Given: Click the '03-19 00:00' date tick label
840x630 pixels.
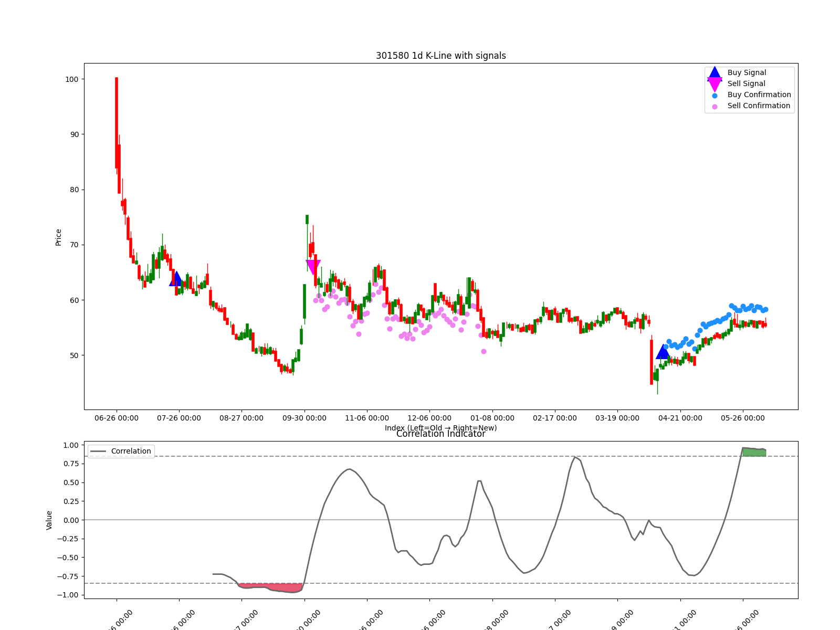Looking at the screenshot, I should (617, 418).
